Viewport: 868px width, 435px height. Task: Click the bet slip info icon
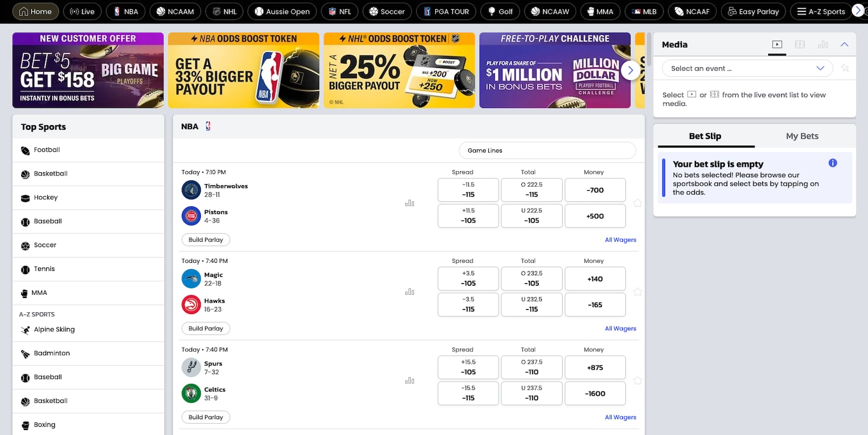(x=833, y=163)
